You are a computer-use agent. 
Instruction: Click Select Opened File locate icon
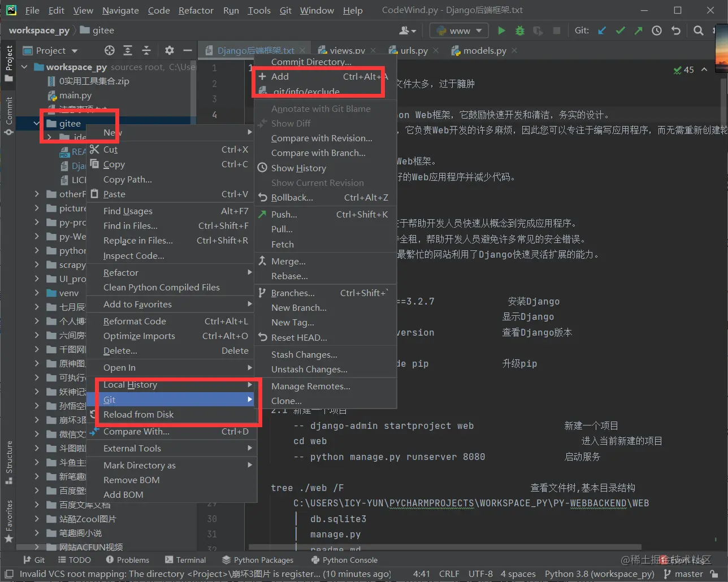point(110,51)
